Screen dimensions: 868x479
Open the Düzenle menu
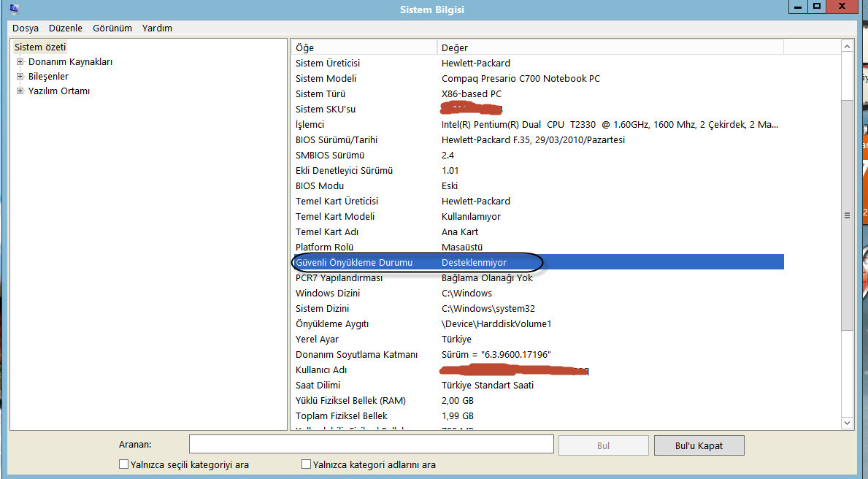tap(65, 28)
